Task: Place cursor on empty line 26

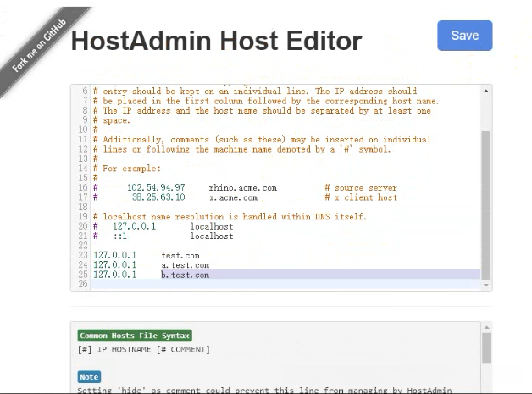Action: coord(285,284)
